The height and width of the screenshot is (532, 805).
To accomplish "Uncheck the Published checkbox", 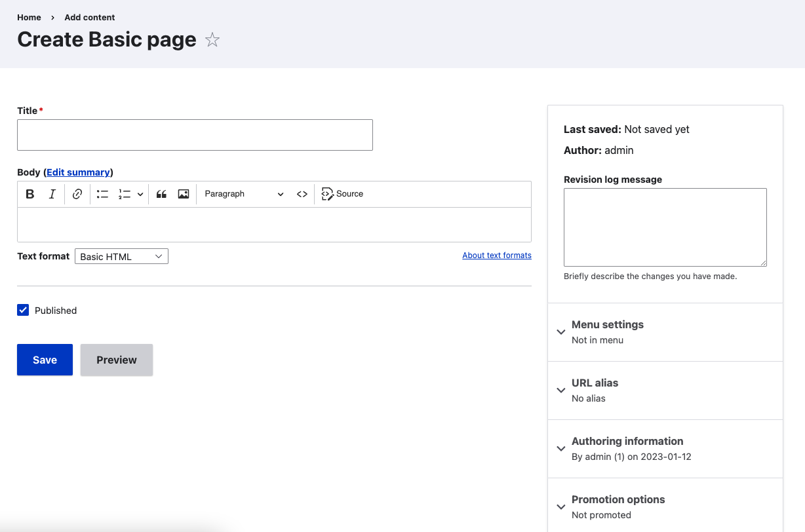I will pyautogui.click(x=24, y=311).
